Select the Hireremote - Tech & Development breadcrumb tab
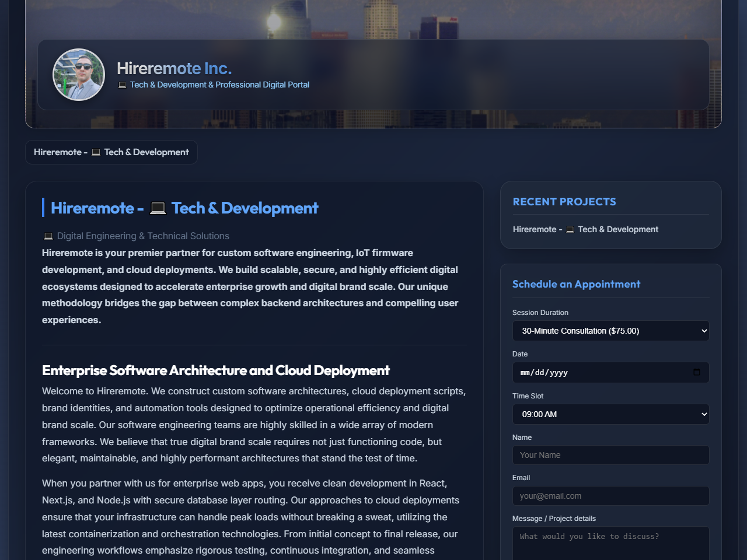Image resolution: width=747 pixels, height=560 pixels. 111,152
